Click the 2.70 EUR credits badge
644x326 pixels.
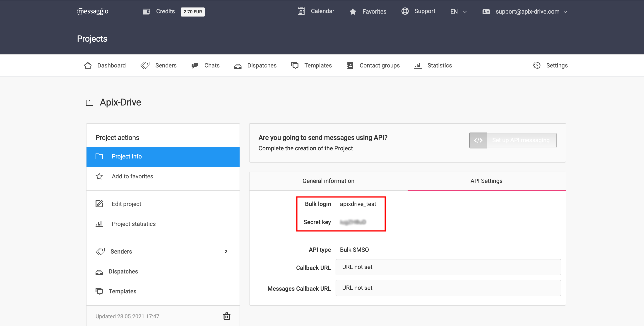pos(192,12)
